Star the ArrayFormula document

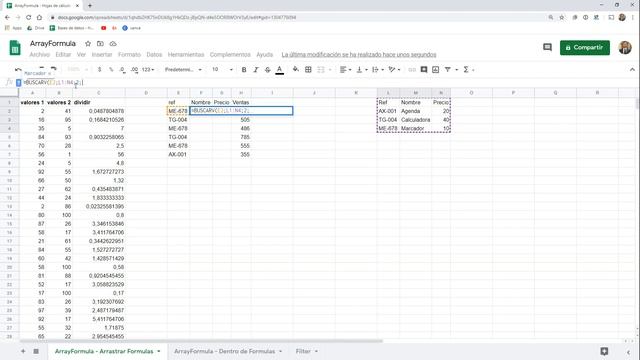88,44
